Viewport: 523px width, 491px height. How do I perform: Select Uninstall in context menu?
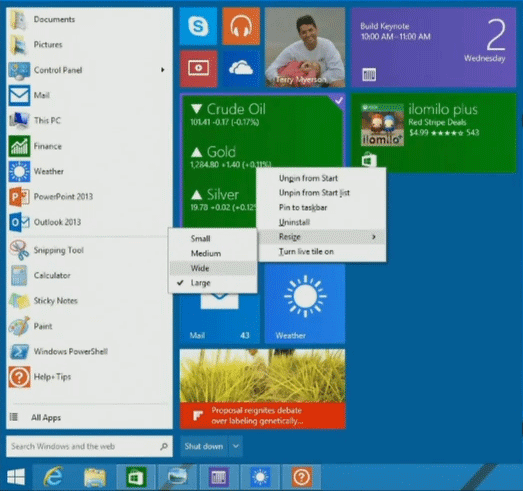point(322,222)
